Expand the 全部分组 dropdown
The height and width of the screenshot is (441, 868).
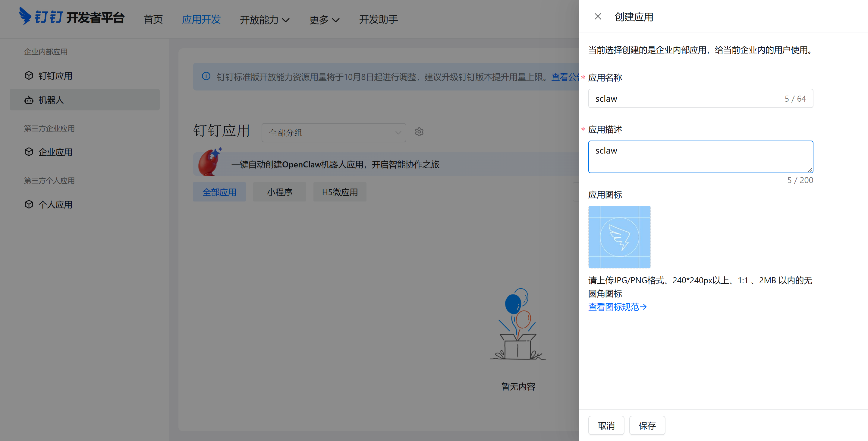tap(334, 132)
